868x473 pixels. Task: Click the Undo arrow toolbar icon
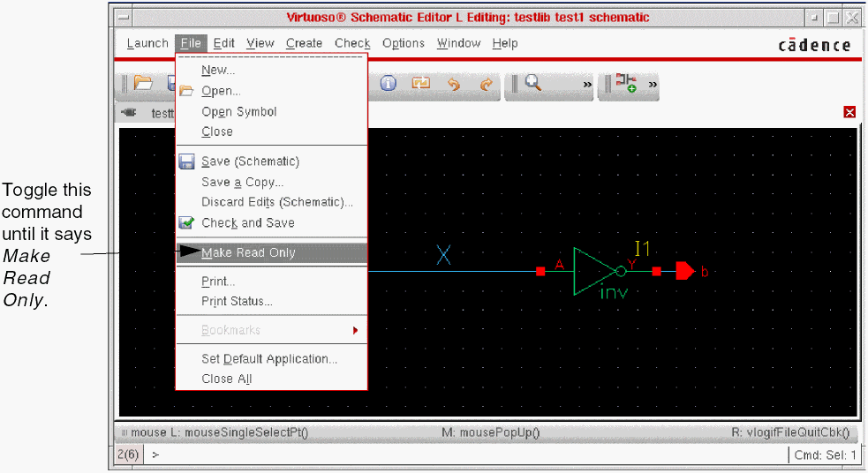point(454,84)
